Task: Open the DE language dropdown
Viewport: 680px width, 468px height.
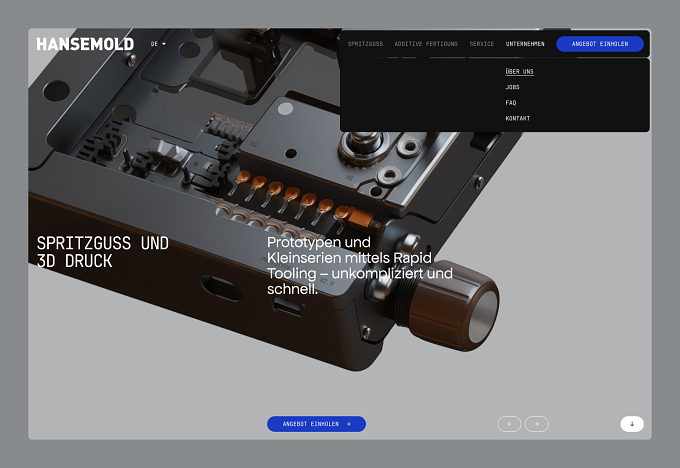Action: coord(158,44)
